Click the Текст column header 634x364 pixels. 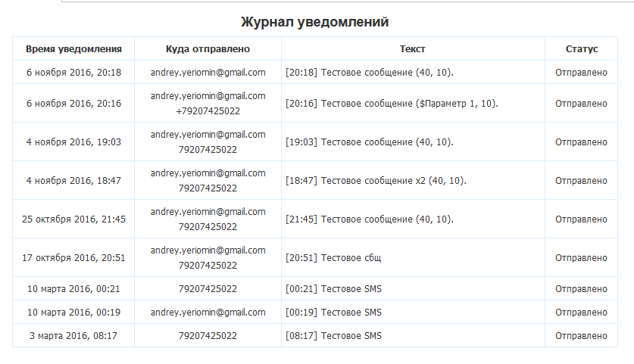tap(412, 49)
